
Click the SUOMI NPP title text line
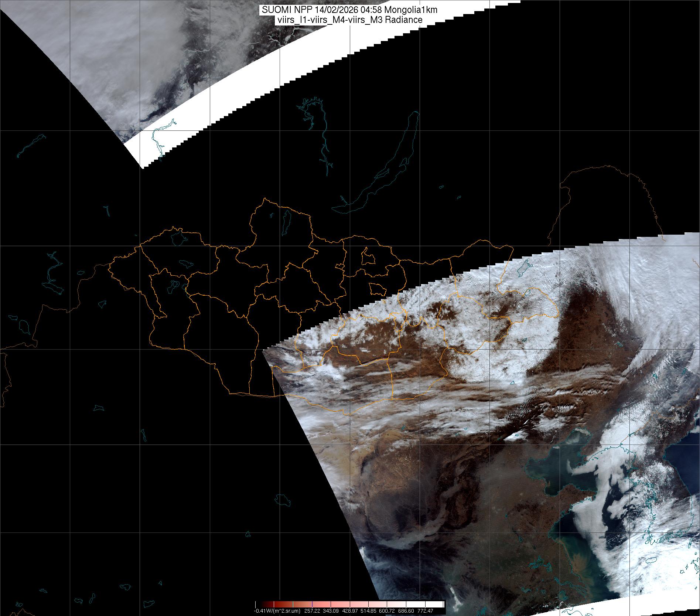pos(349,10)
